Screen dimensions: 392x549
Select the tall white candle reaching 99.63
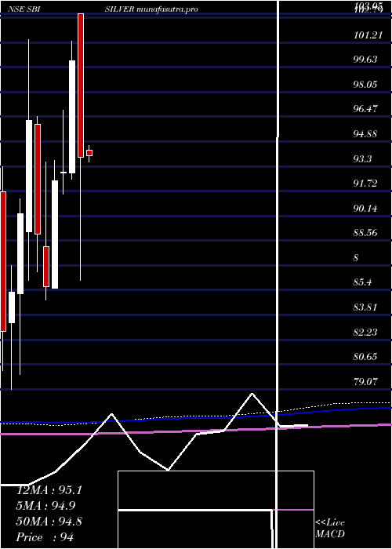click(x=72, y=117)
